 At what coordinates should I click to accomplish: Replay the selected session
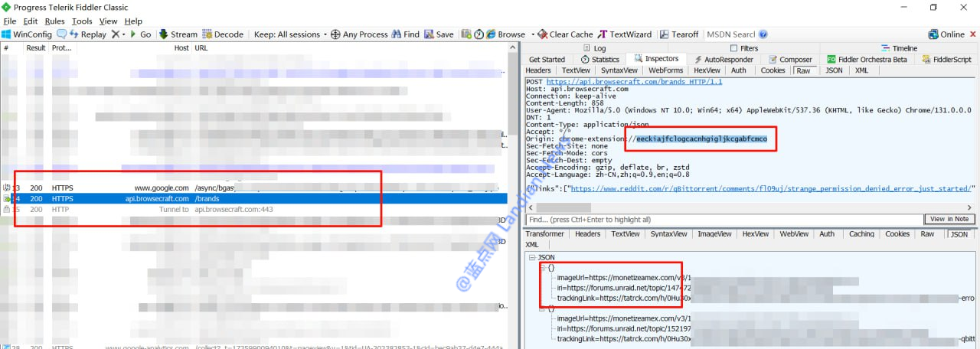(88, 34)
